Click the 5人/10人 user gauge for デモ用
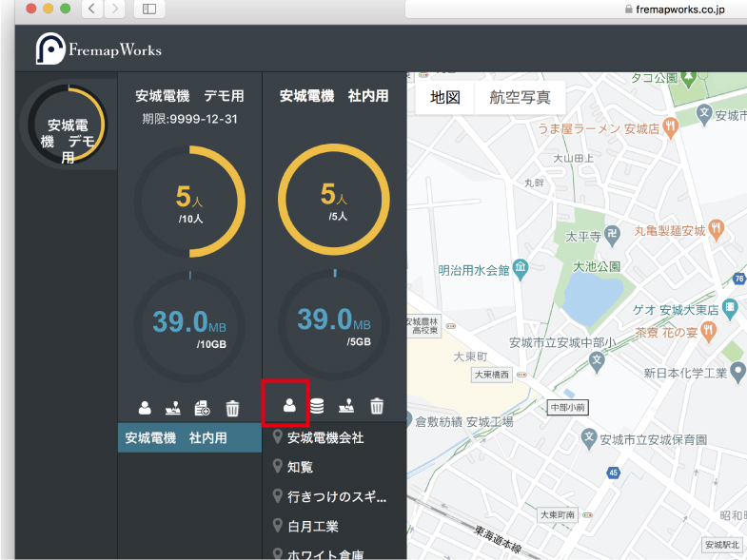This screenshot has height=560, width=747. pyautogui.click(x=189, y=202)
